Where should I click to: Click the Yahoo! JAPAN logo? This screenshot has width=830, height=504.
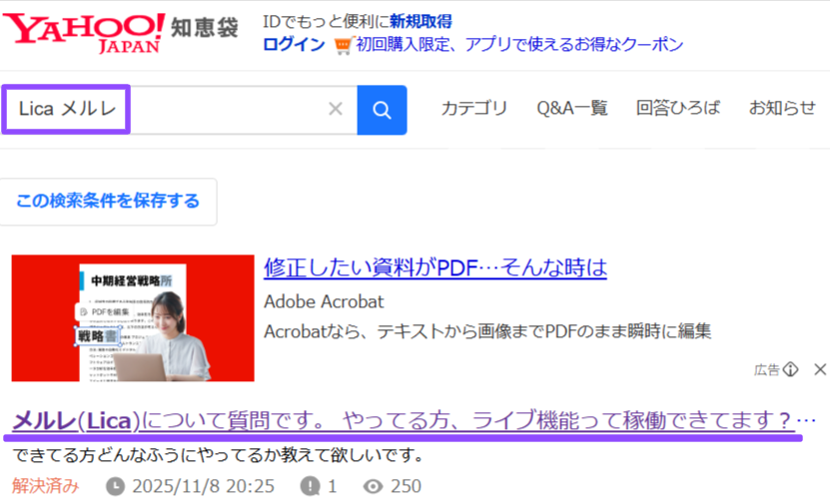pyautogui.click(x=84, y=33)
